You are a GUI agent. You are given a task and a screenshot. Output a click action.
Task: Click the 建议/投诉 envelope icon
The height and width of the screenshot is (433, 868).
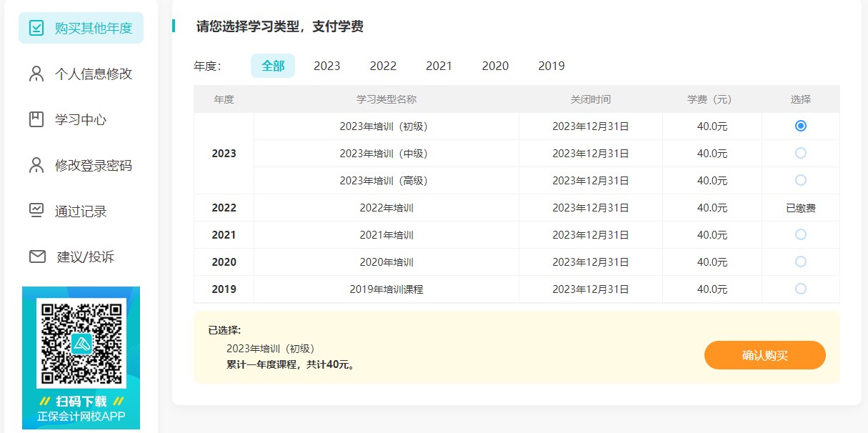point(37,257)
